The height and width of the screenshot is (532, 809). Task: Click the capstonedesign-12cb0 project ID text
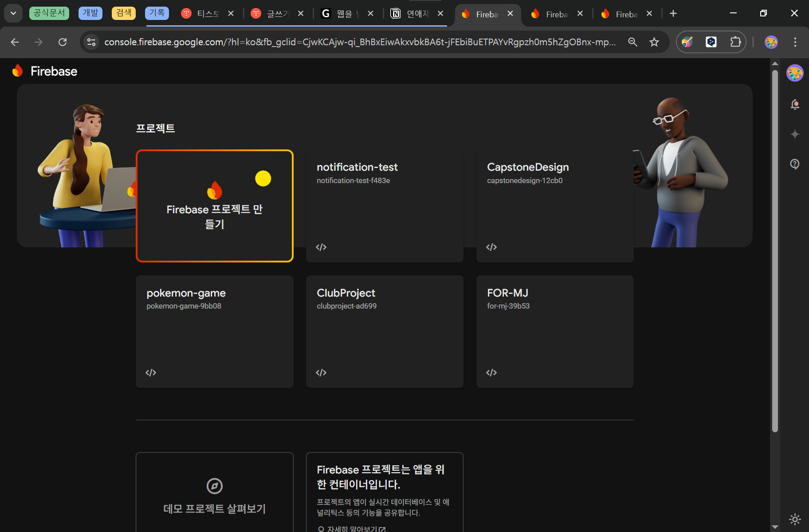[525, 180]
